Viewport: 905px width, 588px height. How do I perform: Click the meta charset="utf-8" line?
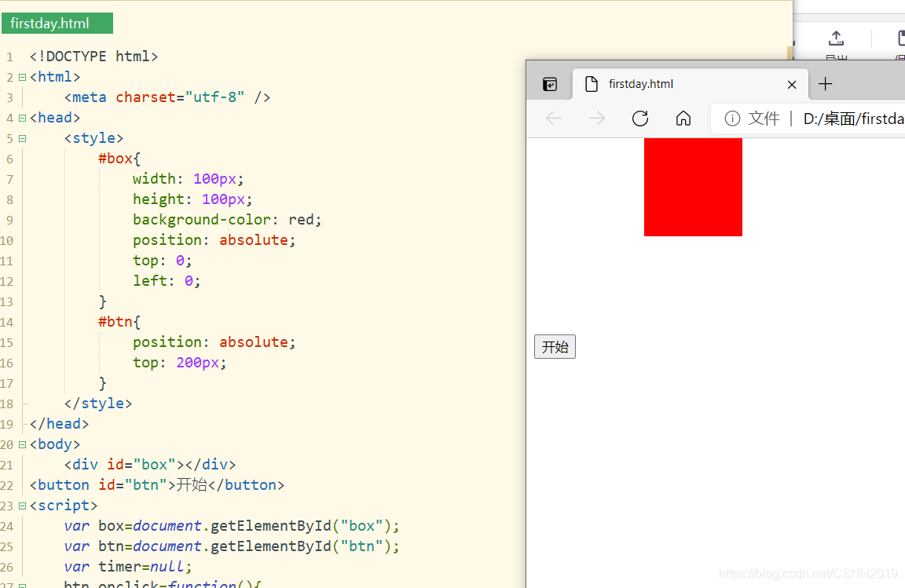[x=167, y=97]
